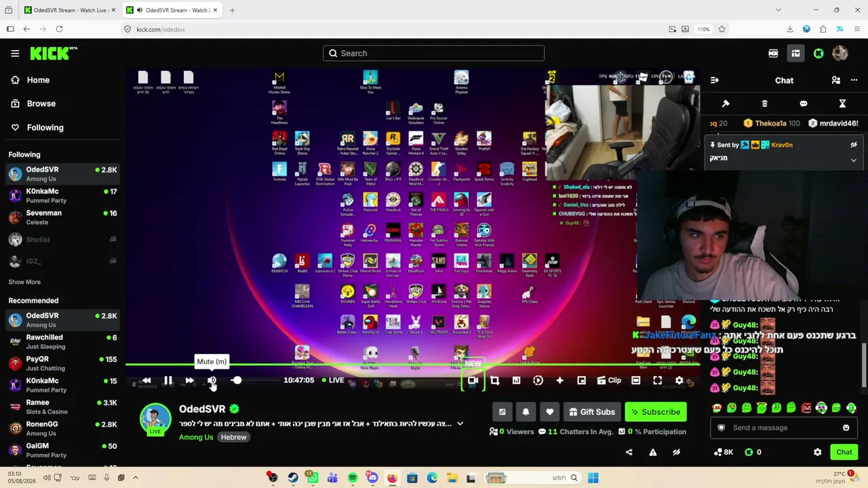Open the user profile avatar menu

(840, 53)
